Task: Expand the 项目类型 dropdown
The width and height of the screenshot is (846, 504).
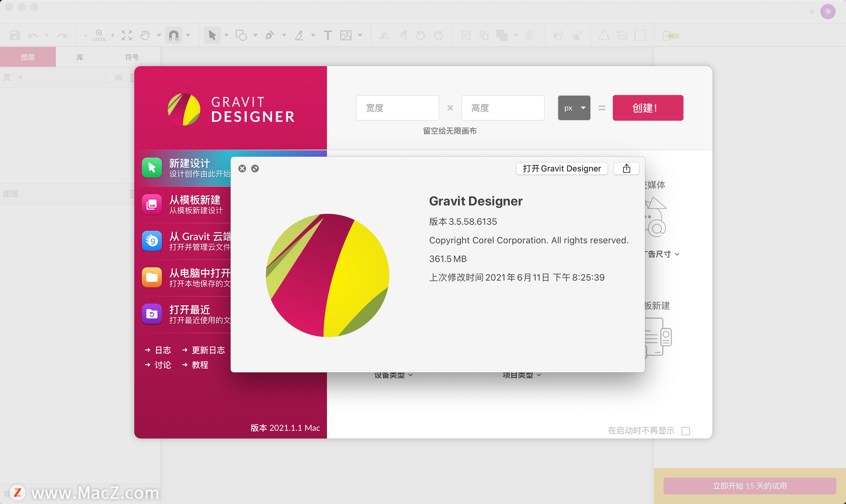Action: coord(522,375)
